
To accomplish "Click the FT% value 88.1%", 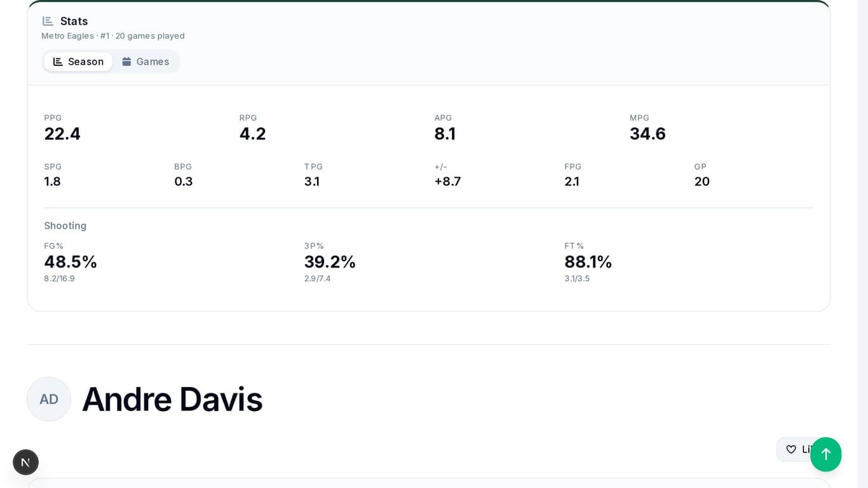I will pyautogui.click(x=588, y=262).
